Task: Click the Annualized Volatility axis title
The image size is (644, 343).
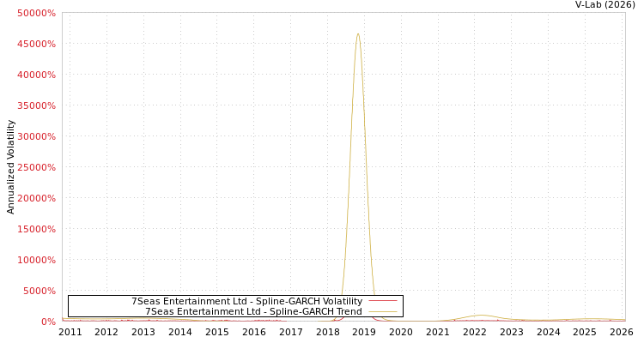Action: coord(10,167)
